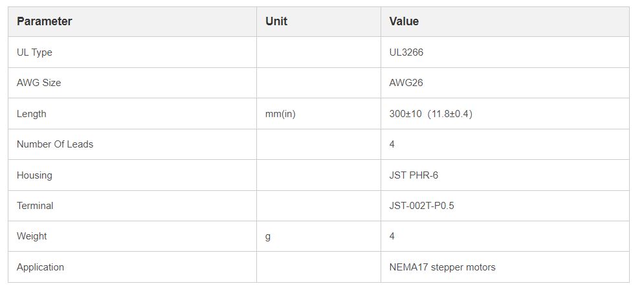
Task: Click the Value column header
Action: click(x=404, y=21)
